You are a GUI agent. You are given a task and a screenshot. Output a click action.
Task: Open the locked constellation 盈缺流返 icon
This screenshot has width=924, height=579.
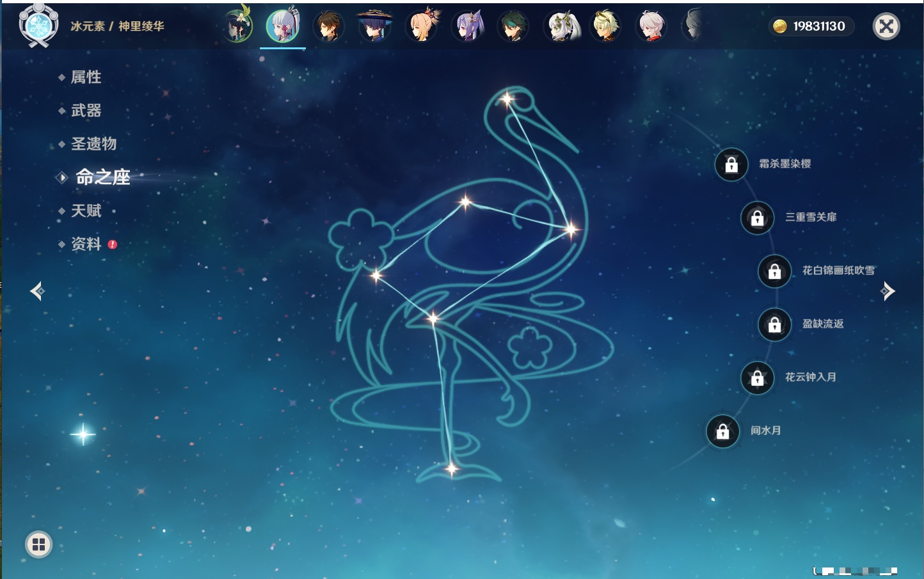pyautogui.click(x=775, y=324)
